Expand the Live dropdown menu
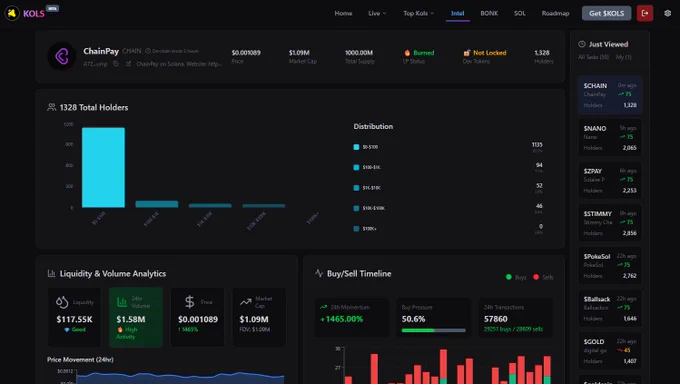The image size is (680, 384). pyautogui.click(x=377, y=13)
